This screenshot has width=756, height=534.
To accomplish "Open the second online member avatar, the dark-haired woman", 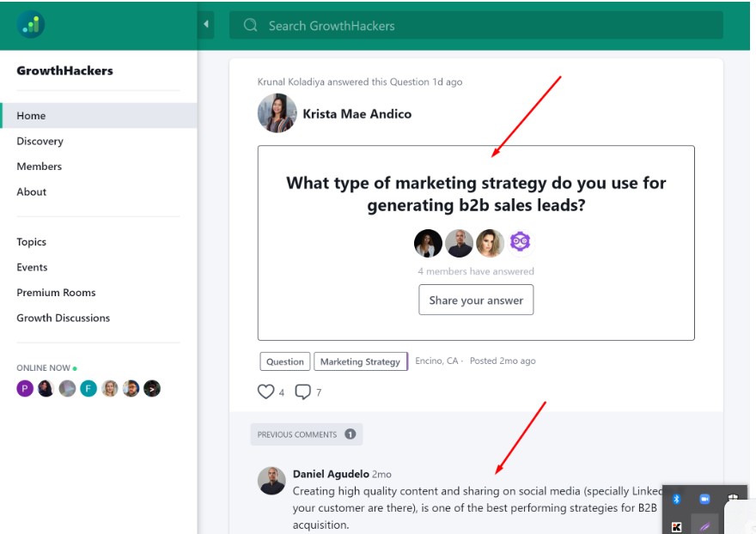I will click(46, 388).
